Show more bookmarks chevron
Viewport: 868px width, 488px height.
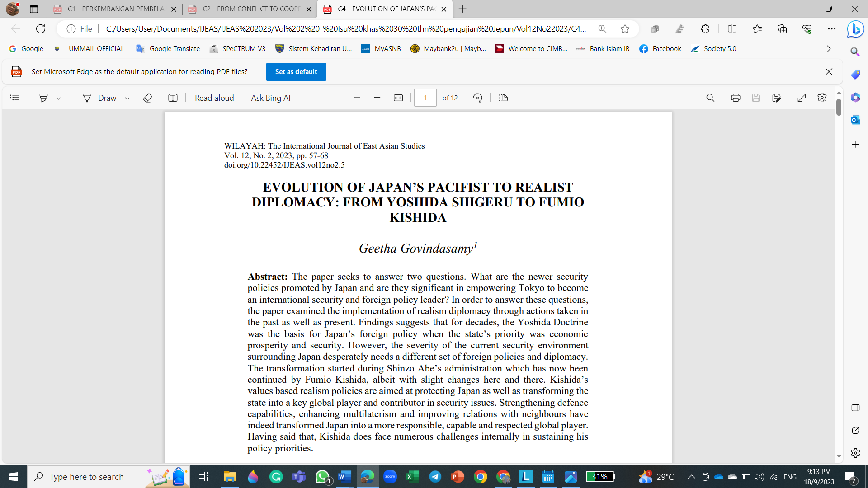click(829, 49)
